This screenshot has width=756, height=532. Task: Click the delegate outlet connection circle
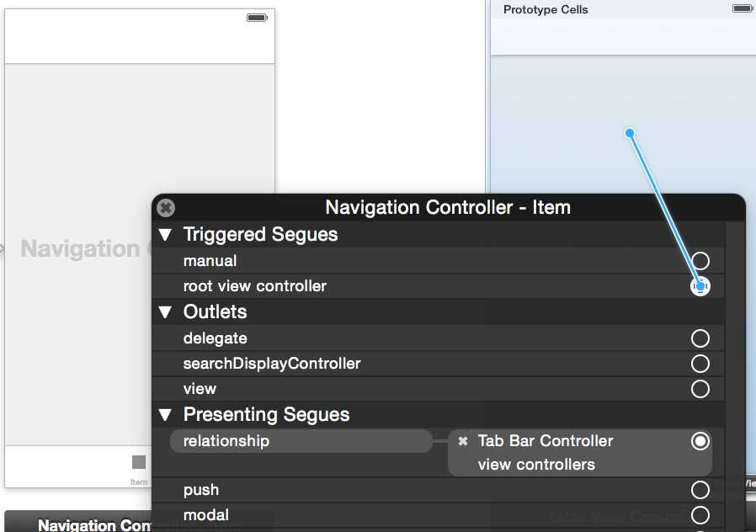[x=700, y=338]
